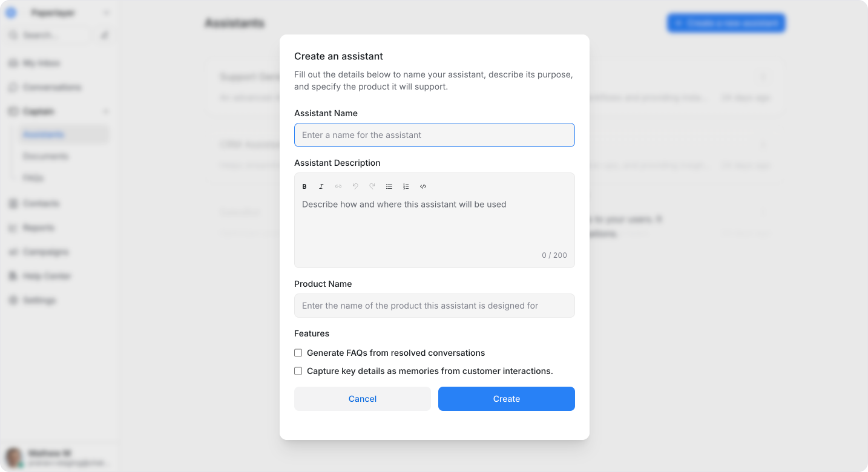Insert a link in the description
The height and width of the screenshot is (472, 868).
coord(338,186)
